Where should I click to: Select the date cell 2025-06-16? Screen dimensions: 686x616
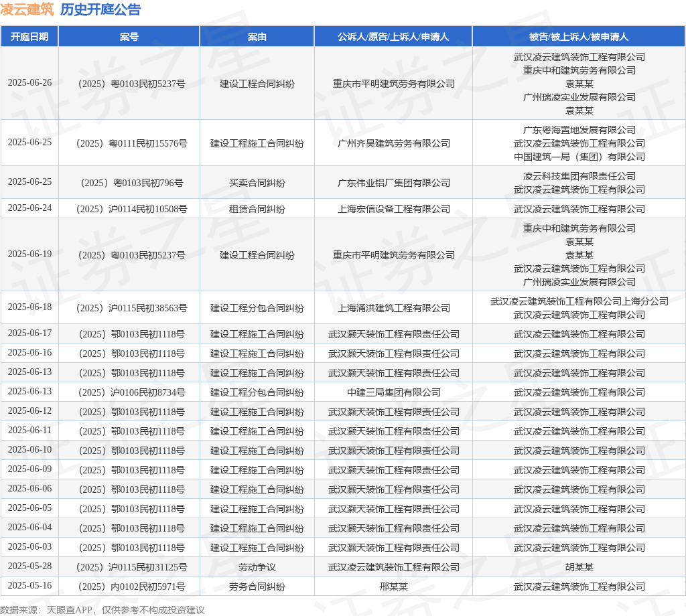[x=29, y=352]
